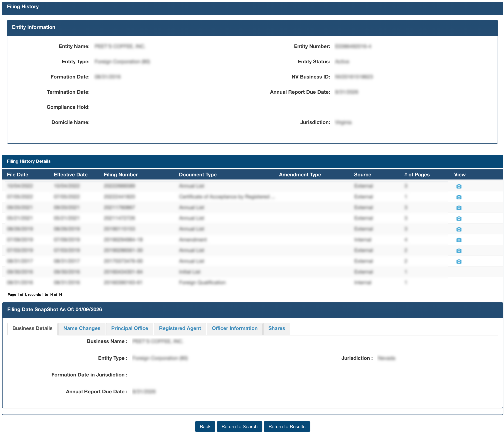Click 'Jurisdiction:' label in the Entity Information panel
The height and width of the screenshot is (438, 504).
tap(315, 122)
